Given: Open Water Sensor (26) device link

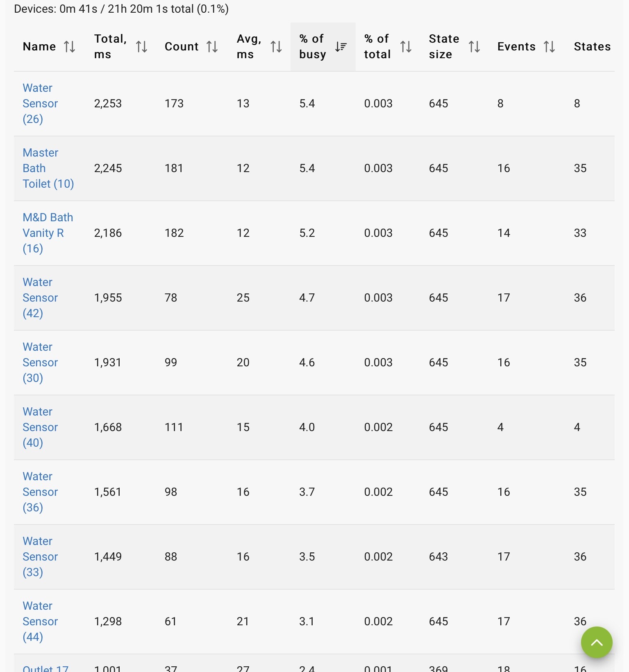Looking at the screenshot, I should pos(40,103).
